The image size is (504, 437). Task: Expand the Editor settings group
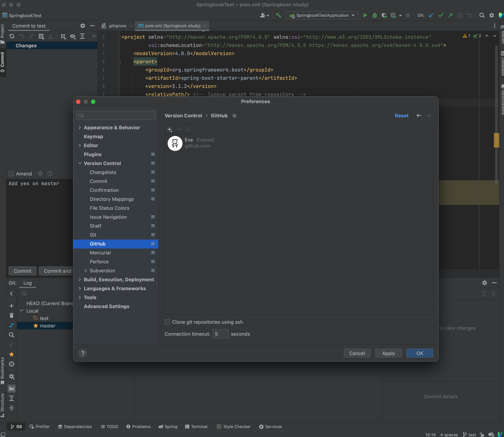(80, 145)
